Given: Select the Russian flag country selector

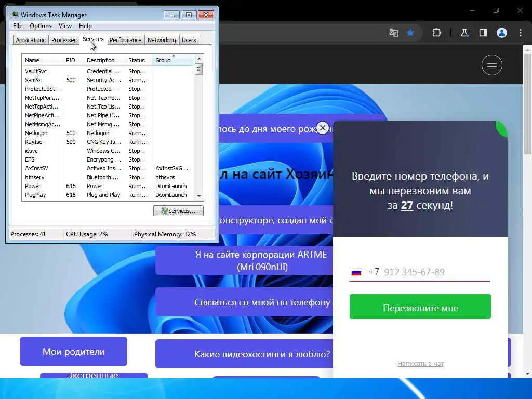Looking at the screenshot, I should point(356,272).
